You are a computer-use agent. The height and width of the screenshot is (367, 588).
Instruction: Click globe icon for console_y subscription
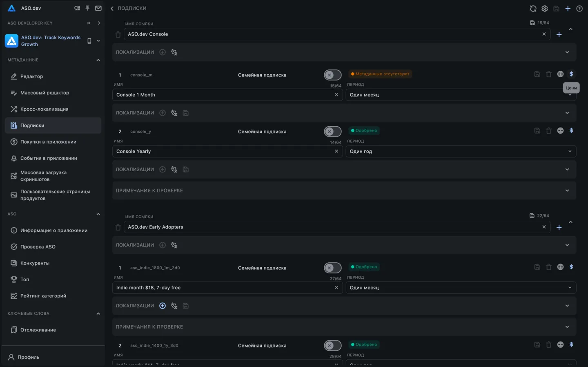pyautogui.click(x=560, y=131)
